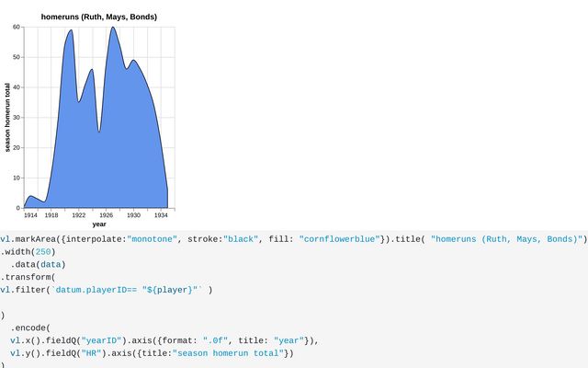Click the 250 value inside .width()

pyautogui.click(x=43, y=252)
